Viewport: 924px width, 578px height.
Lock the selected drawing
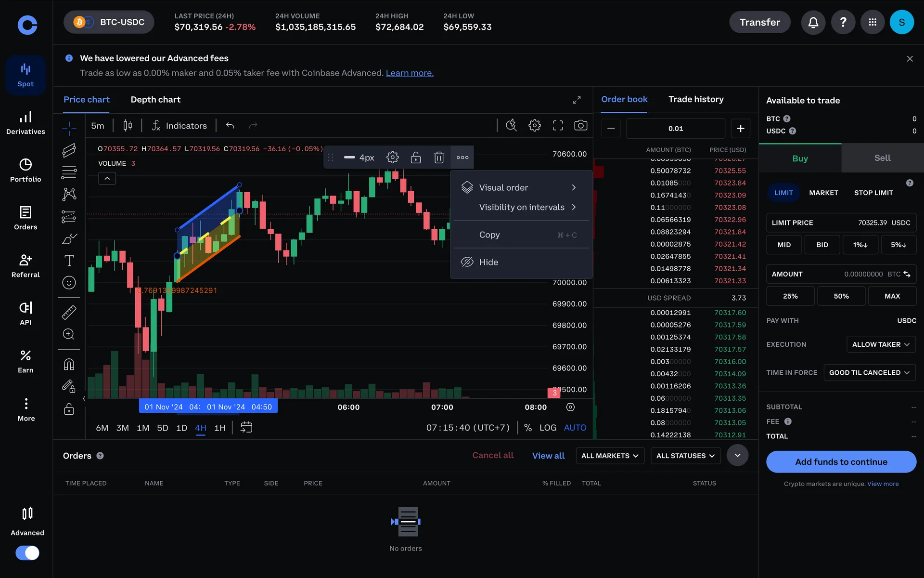[415, 158]
